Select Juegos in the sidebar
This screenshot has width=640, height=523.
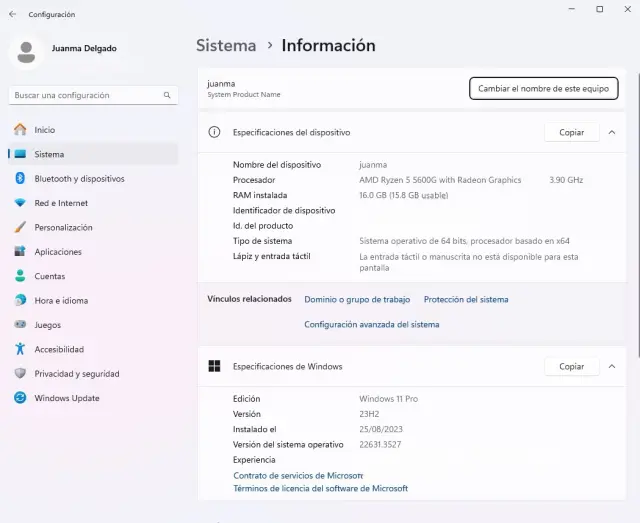pyautogui.click(x=47, y=325)
